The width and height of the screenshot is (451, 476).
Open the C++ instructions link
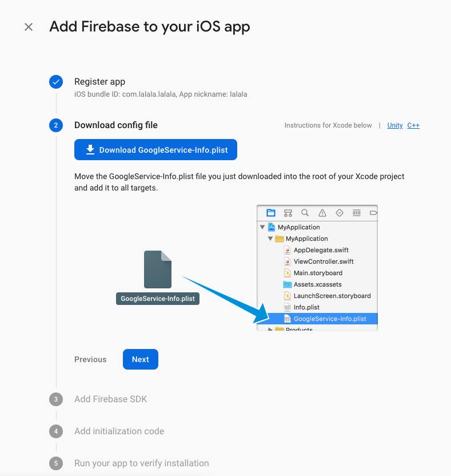(x=413, y=125)
